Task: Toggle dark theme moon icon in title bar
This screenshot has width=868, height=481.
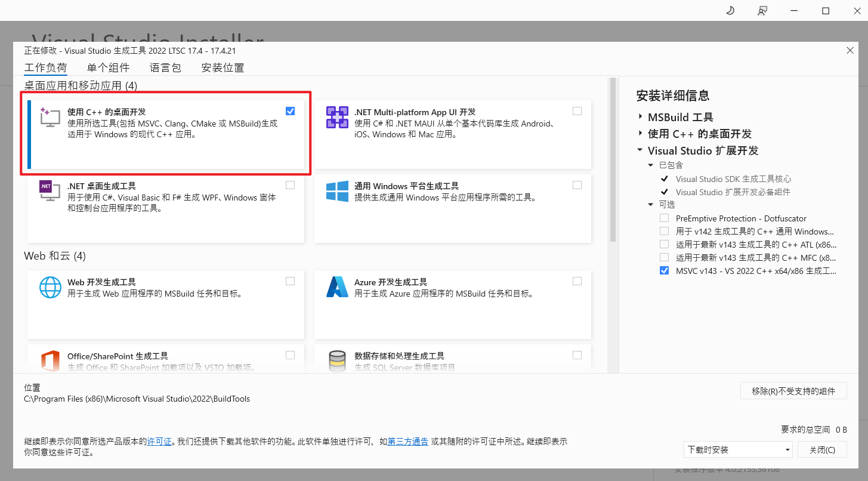Action: pos(730,11)
